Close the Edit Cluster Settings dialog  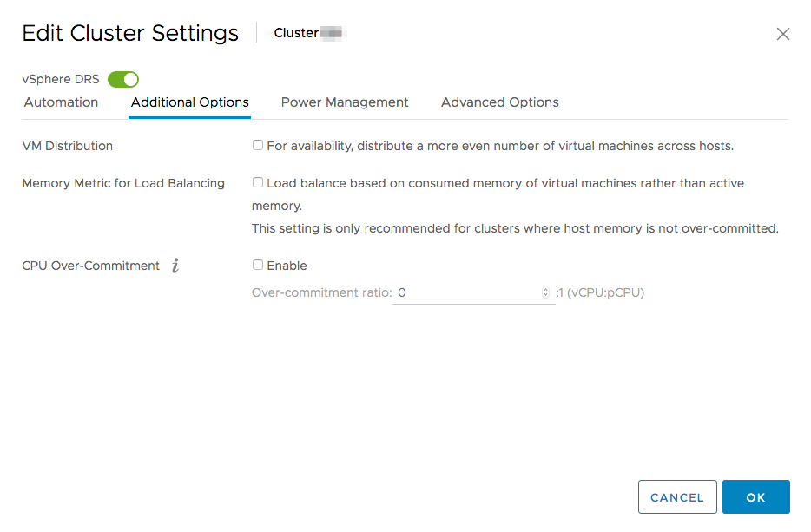pyautogui.click(x=782, y=34)
